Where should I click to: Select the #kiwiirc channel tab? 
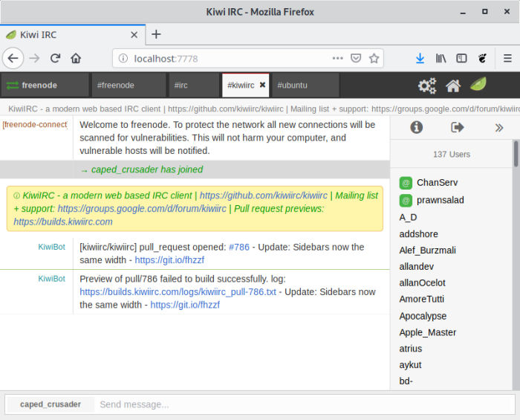241,85
